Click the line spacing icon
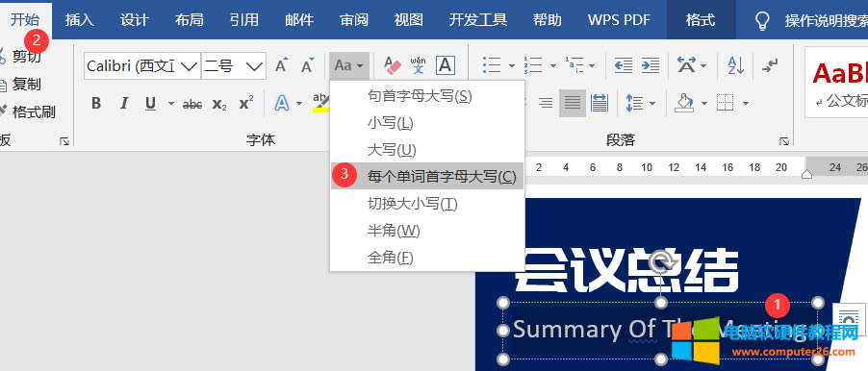Image resolution: width=868 pixels, height=371 pixels. (x=634, y=103)
